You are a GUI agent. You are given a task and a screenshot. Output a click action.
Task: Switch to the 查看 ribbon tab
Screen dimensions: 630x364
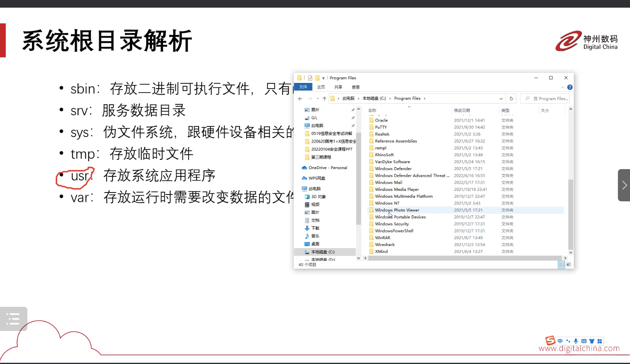pos(356,87)
